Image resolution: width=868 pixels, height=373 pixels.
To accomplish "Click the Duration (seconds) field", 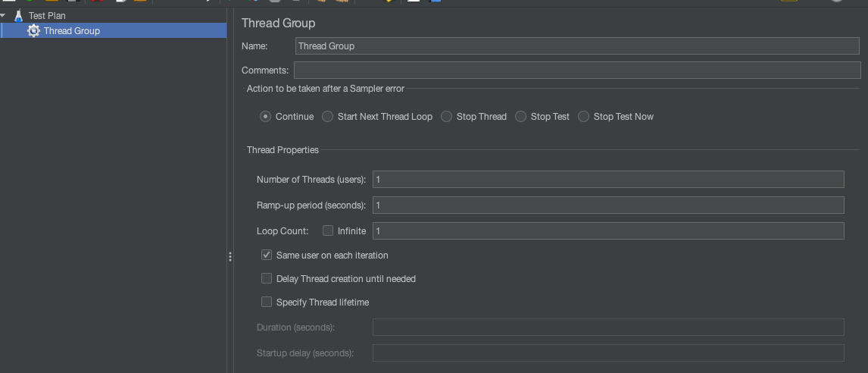I will pyautogui.click(x=608, y=327).
